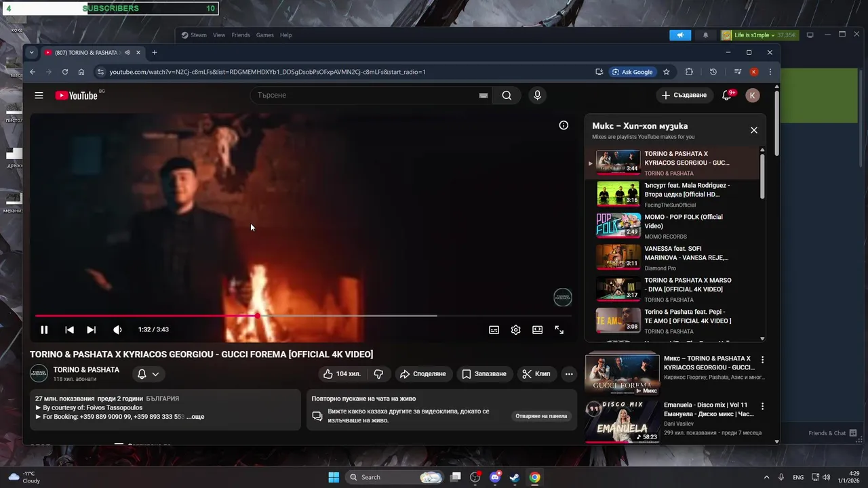The height and width of the screenshot is (488, 868).
Task: Skip to the previous video
Action: tap(69, 329)
